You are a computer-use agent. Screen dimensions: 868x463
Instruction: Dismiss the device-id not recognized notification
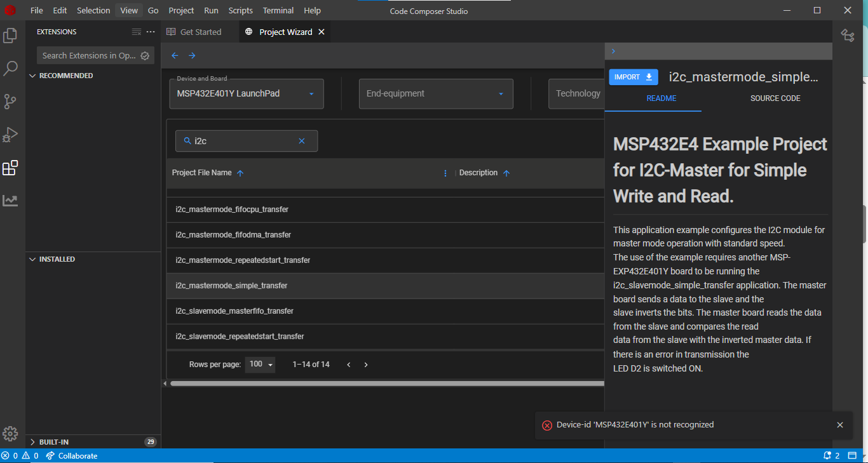pyautogui.click(x=840, y=425)
